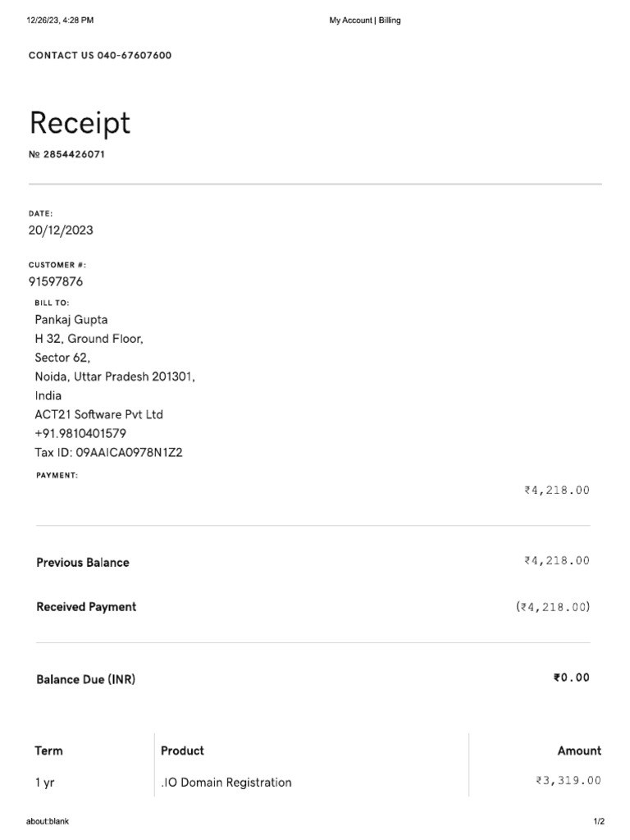
Task: Select the ₹0.00 balance due amount
Action: [571, 678]
